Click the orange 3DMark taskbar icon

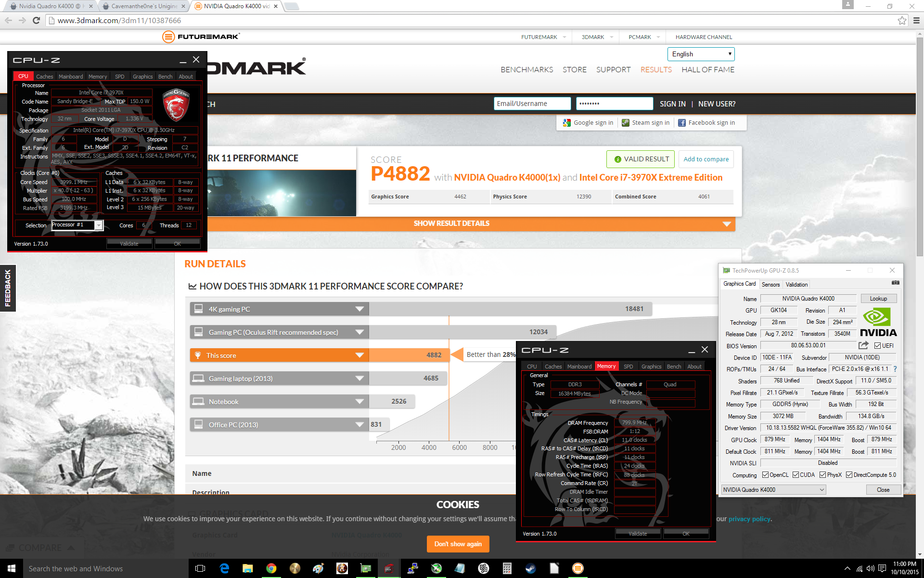577,568
